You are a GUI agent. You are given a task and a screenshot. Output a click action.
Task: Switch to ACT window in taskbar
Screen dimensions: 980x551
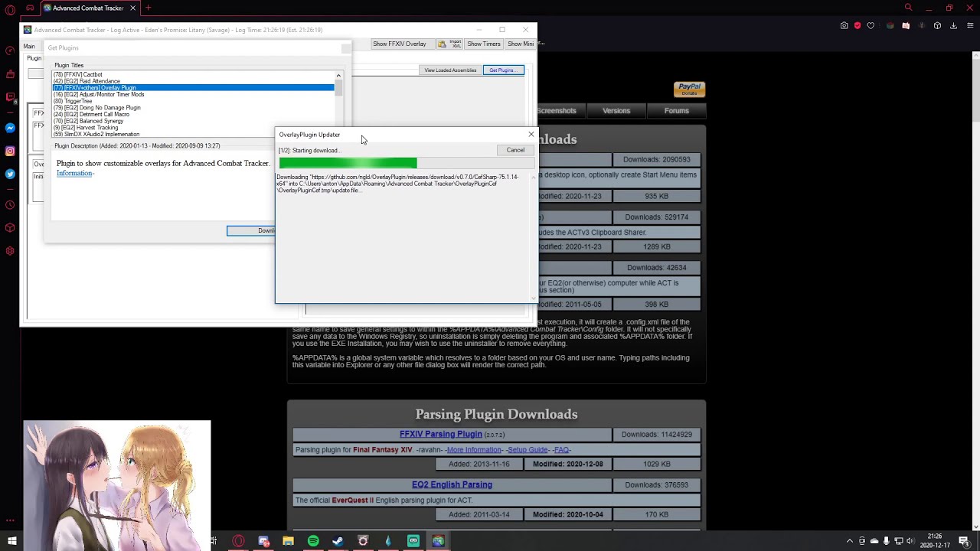point(438,541)
